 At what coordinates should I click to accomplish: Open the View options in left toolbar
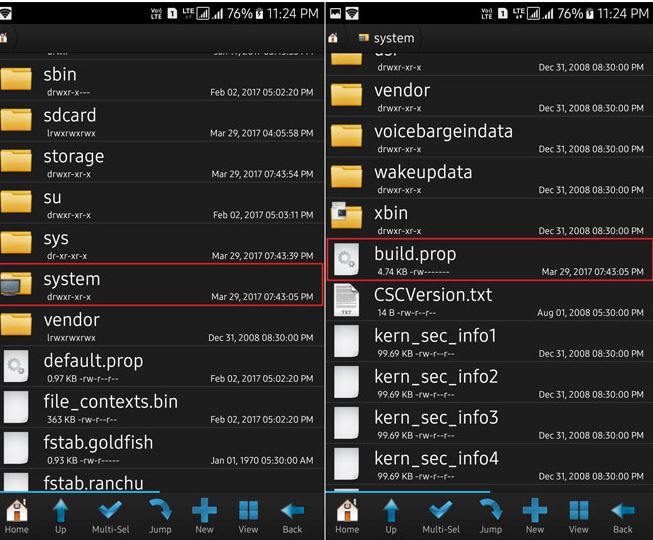[248, 514]
